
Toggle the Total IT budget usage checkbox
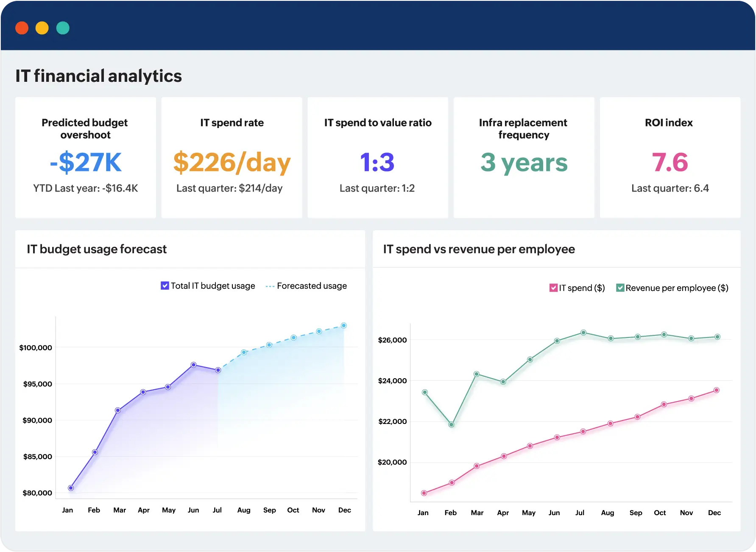(x=165, y=286)
